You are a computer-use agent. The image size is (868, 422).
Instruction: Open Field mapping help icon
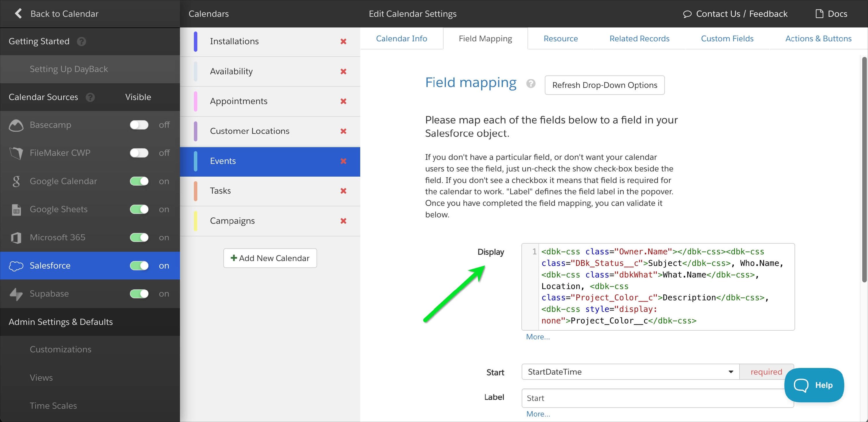click(x=531, y=84)
